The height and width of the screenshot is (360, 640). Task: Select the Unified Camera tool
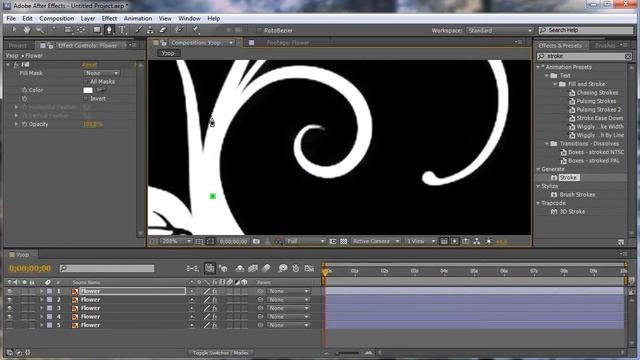[x=67, y=30]
